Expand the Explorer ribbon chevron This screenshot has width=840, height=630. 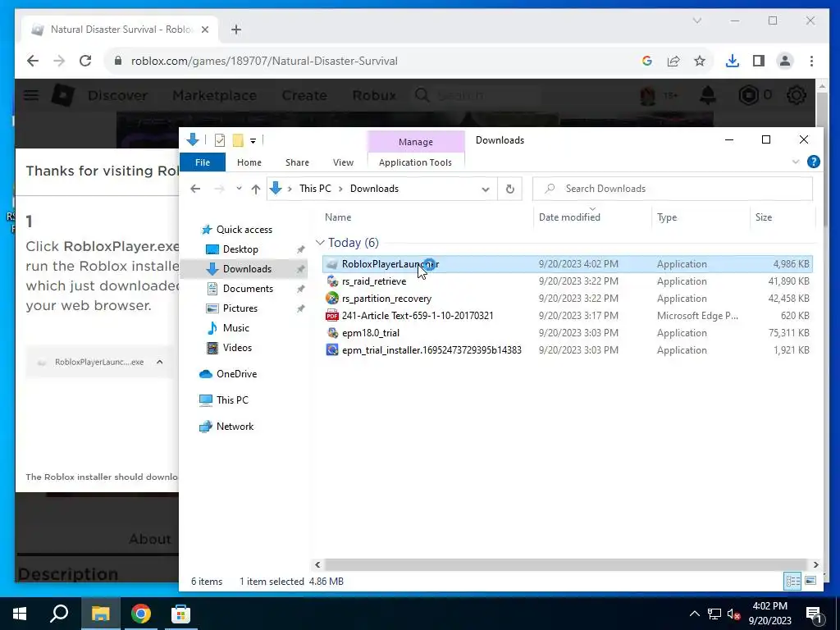(796, 162)
